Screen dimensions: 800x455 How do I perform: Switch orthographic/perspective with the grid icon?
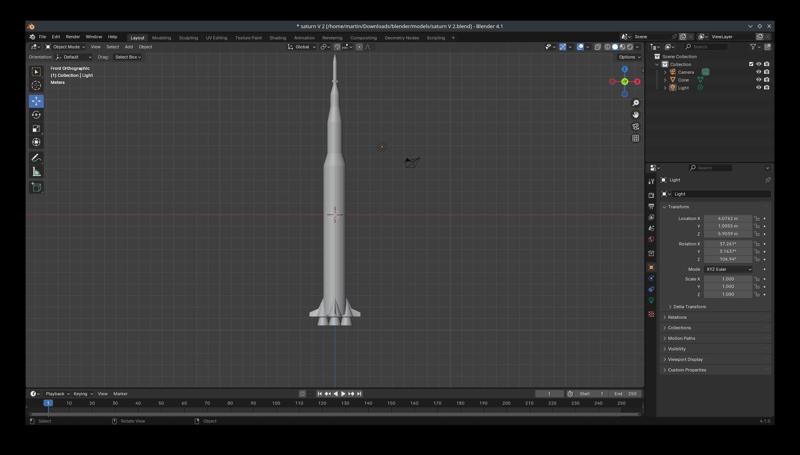point(636,138)
